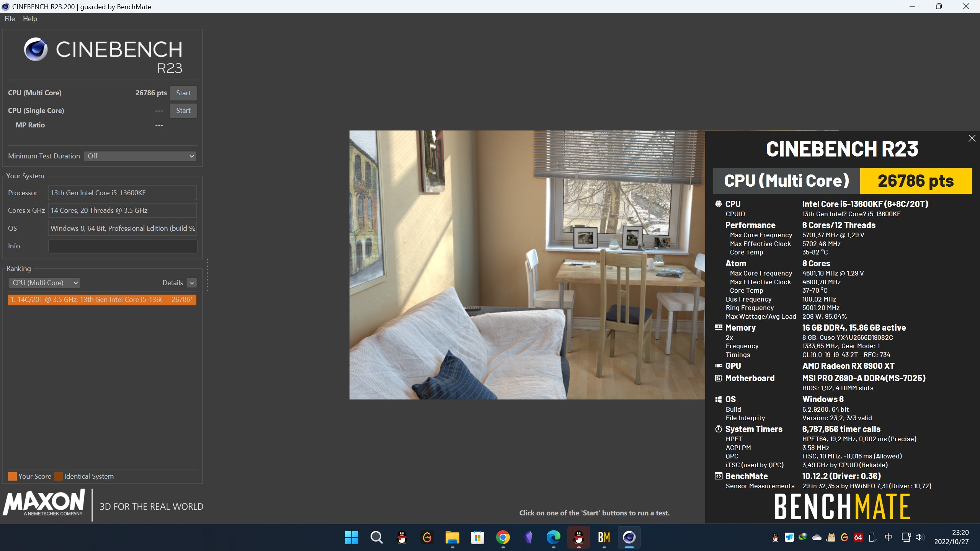Open the Windows Start menu

[x=351, y=538]
